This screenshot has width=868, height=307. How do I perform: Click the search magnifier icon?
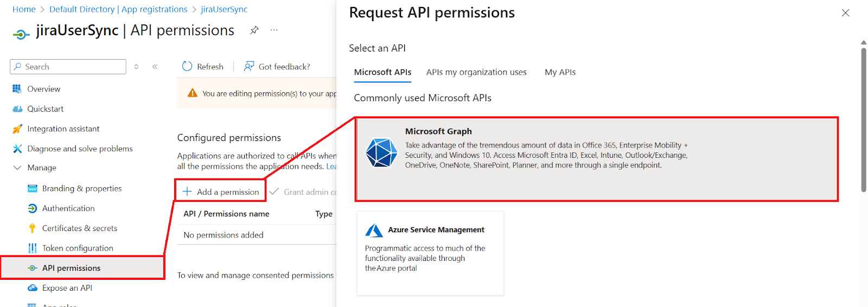[x=18, y=67]
